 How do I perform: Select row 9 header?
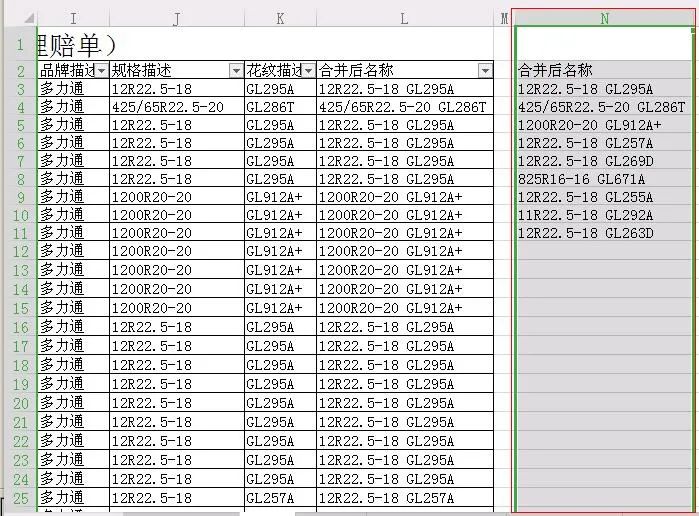coord(21,197)
